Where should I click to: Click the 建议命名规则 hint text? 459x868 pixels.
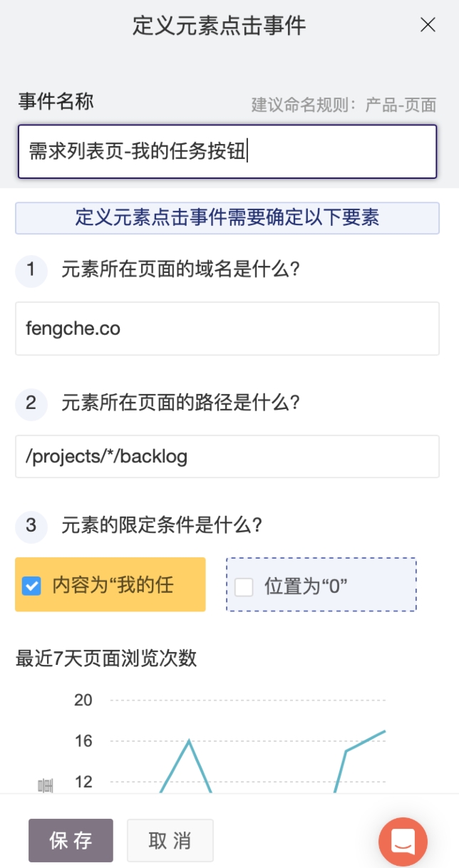point(344,105)
